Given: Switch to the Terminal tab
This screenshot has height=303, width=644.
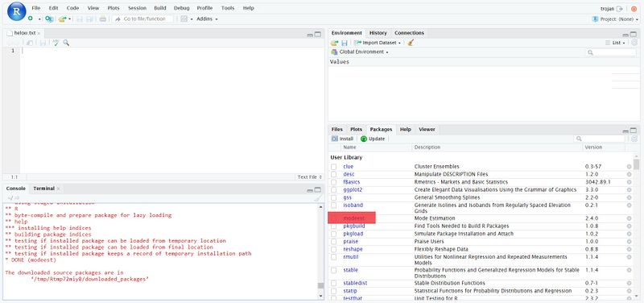Looking at the screenshot, I should click(x=44, y=189).
